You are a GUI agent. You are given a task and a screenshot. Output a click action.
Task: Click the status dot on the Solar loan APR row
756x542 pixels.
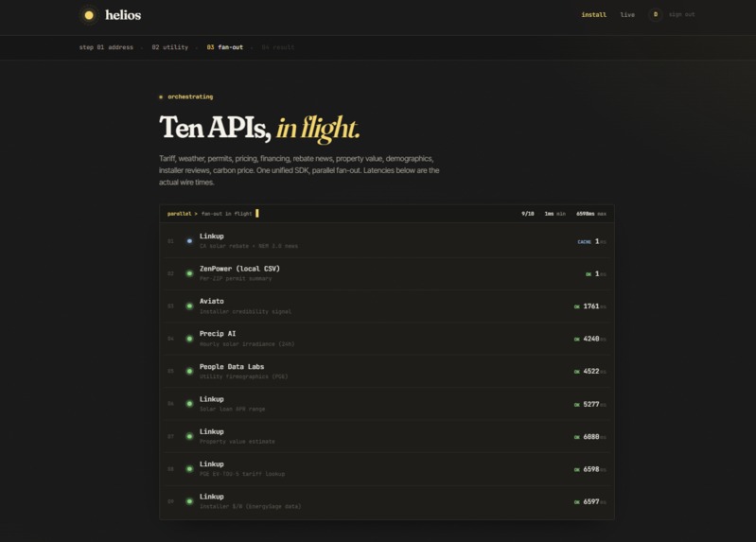[x=189, y=404]
